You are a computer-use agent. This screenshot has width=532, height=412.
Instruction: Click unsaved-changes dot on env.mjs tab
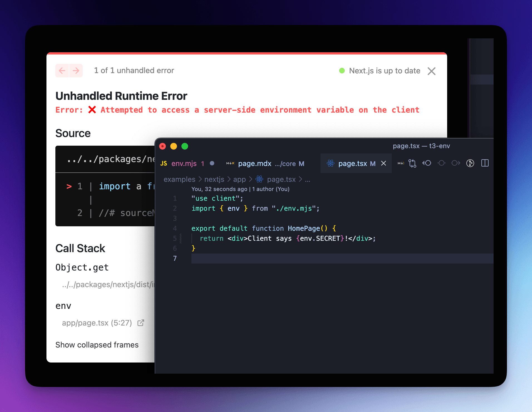point(212,163)
